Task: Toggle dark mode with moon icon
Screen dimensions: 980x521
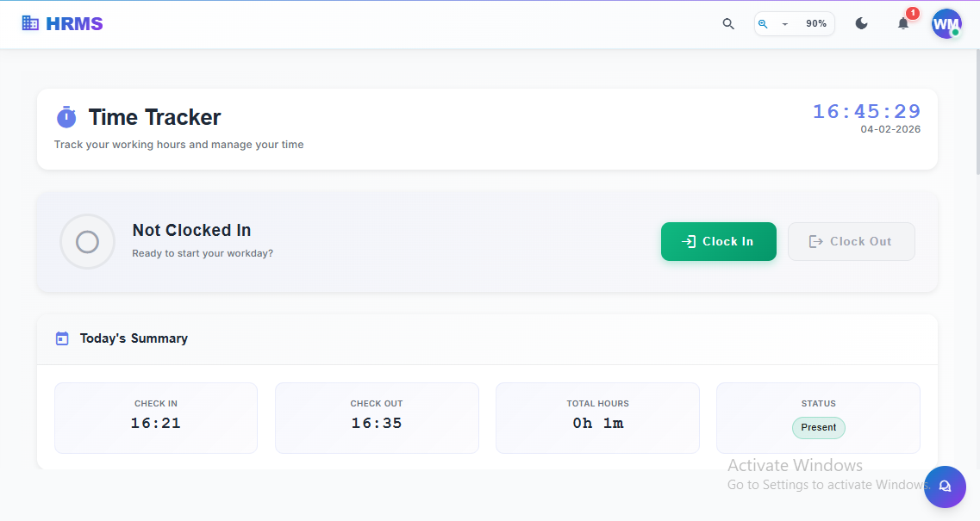Action: (x=861, y=24)
